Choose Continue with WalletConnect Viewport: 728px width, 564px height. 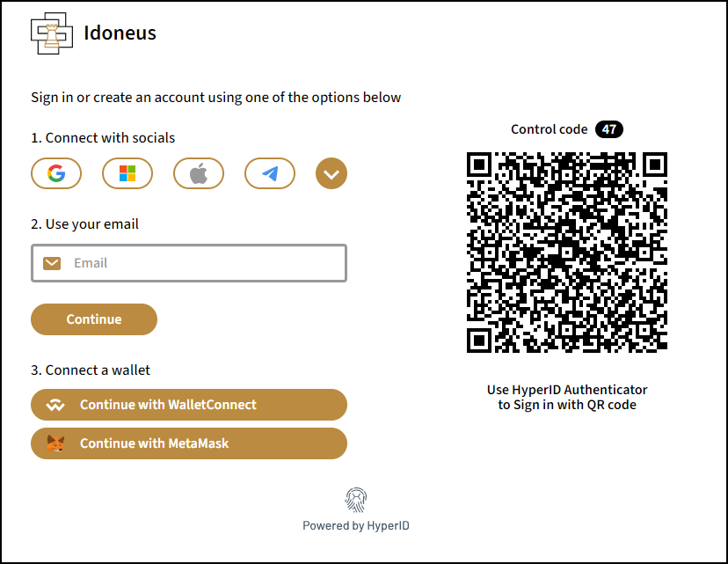189,405
